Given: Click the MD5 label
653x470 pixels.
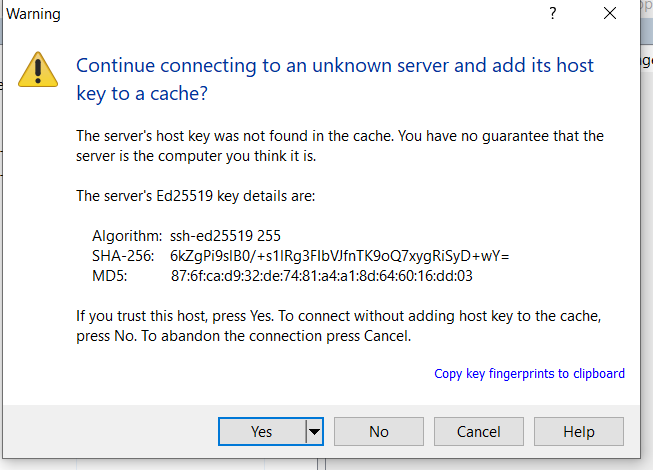Looking at the screenshot, I should click(110, 276).
